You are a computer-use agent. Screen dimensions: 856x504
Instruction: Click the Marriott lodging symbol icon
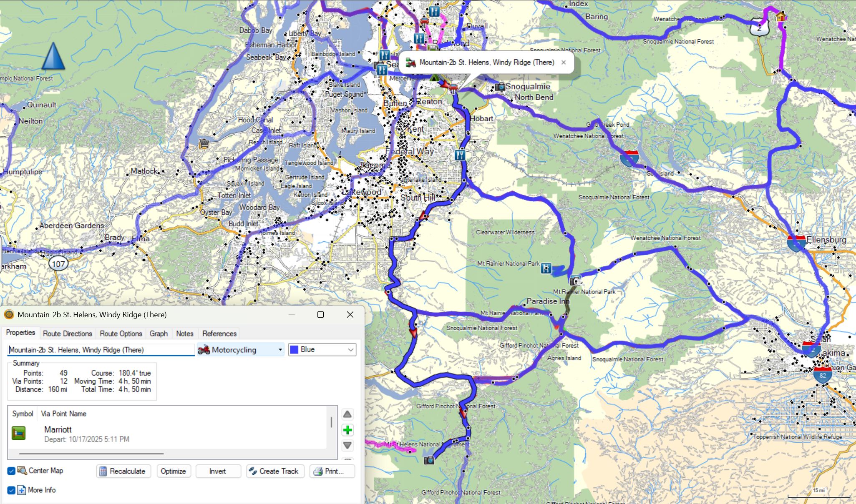[x=19, y=434]
